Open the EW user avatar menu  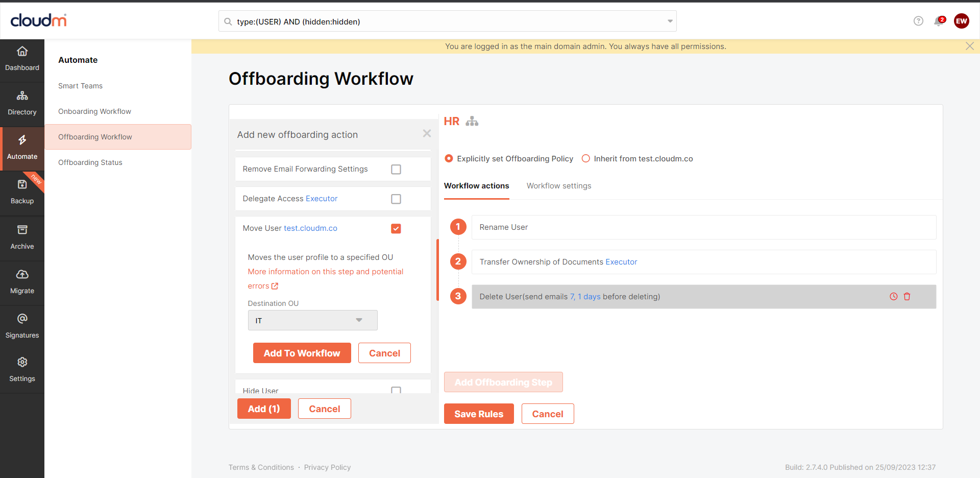(962, 21)
